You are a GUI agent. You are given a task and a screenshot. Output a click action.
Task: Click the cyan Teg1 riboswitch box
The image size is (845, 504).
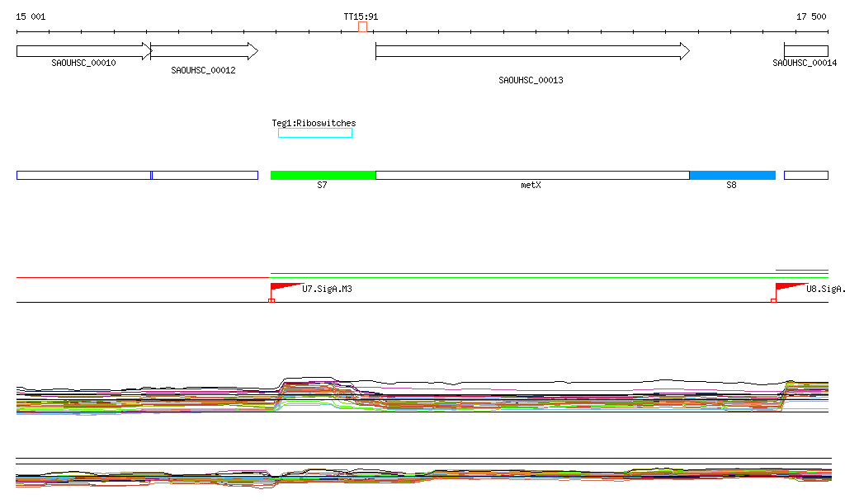[x=315, y=133]
